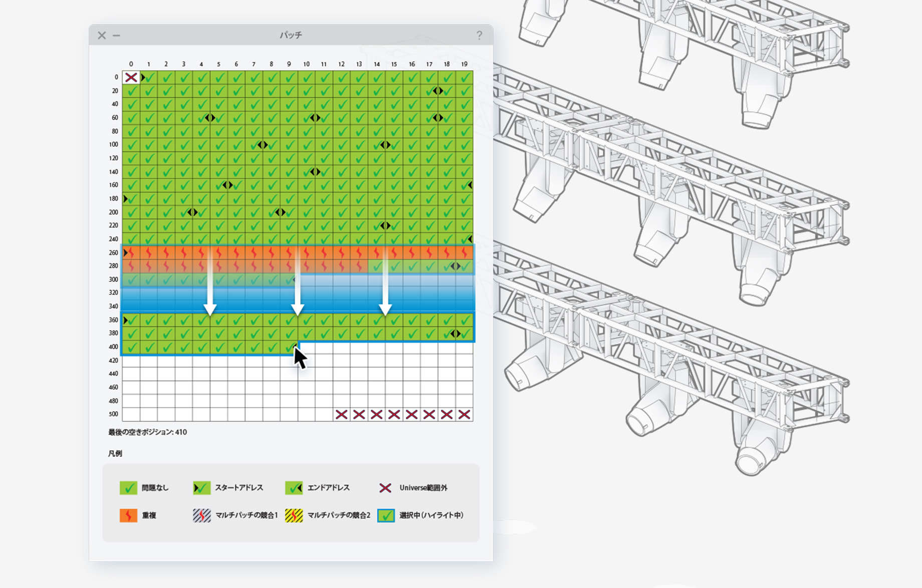Screen dimensions: 922x588
Task: Click the empty cell at row 460, column 10
Action: [x=307, y=387]
